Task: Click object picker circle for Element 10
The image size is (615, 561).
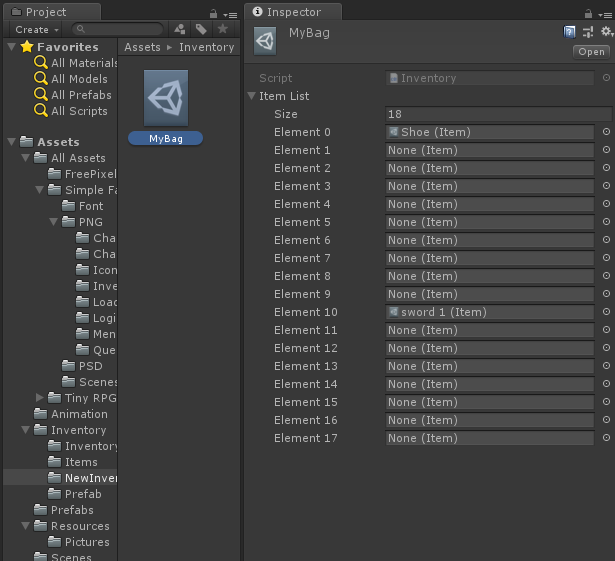Action: tap(606, 311)
